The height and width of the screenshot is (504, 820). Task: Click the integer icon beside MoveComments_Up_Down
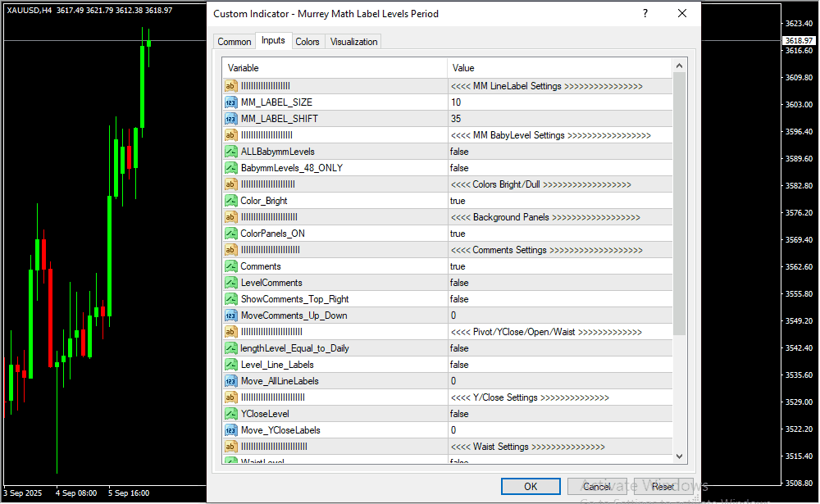230,316
